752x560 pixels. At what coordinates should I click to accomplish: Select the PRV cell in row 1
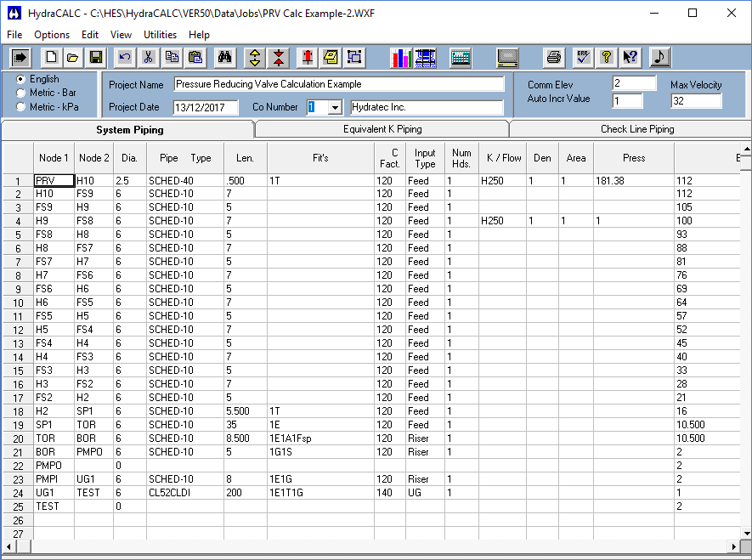tap(54, 181)
